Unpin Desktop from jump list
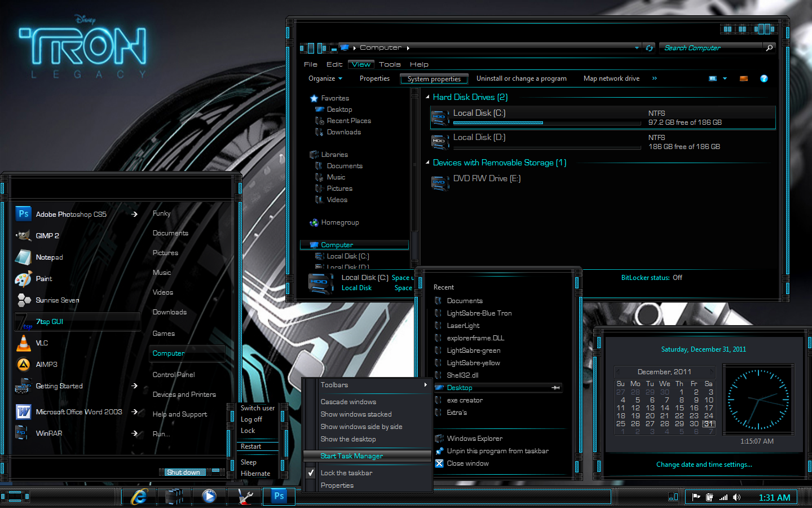 point(555,388)
